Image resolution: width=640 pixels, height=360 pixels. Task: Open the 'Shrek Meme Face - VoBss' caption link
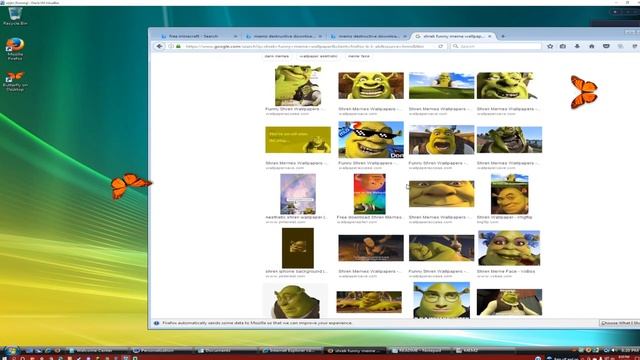(506, 271)
